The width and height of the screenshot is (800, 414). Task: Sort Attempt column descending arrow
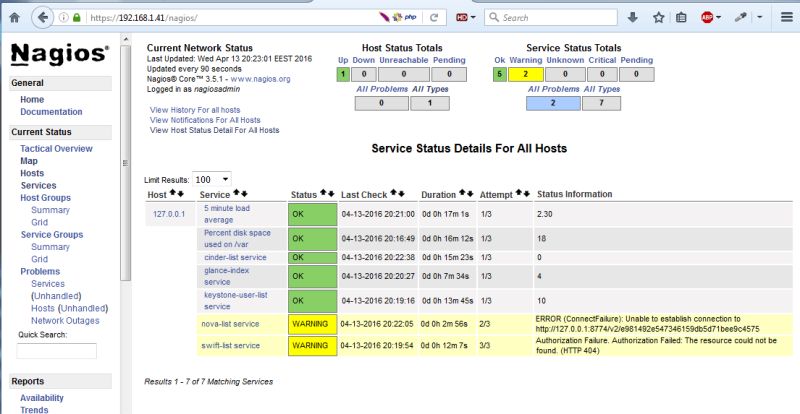(x=527, y=193)
